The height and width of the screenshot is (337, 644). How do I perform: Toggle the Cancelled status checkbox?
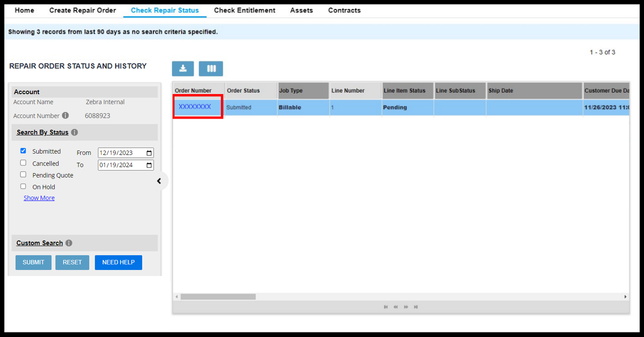point(23,162)
